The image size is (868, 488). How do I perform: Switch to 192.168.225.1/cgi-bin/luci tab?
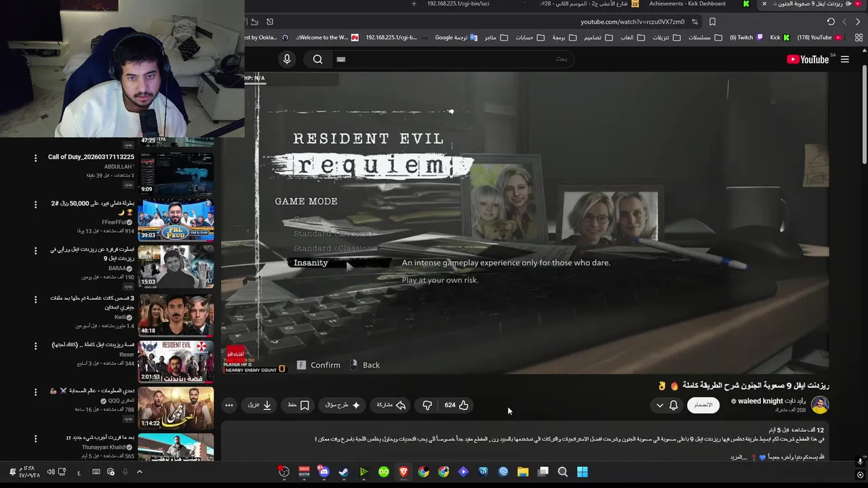[x=458, y=4]
